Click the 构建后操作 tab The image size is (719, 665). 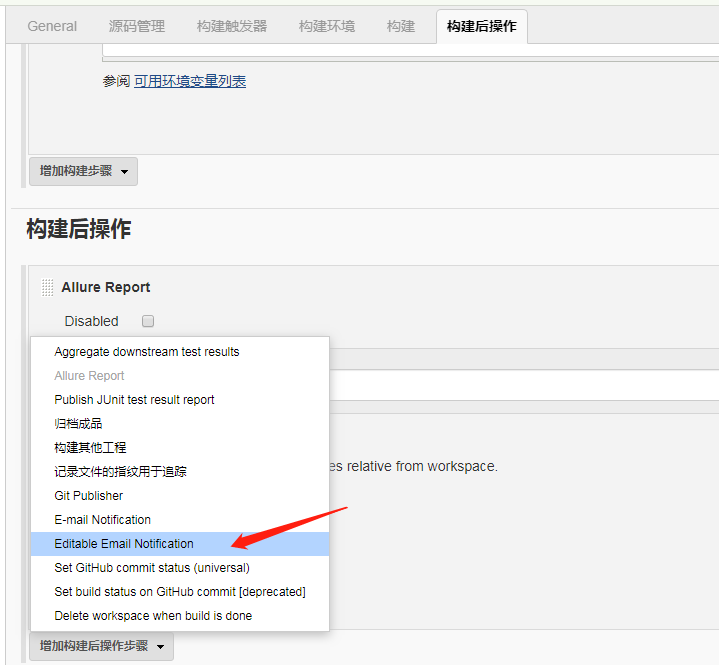tap(481, 26)
